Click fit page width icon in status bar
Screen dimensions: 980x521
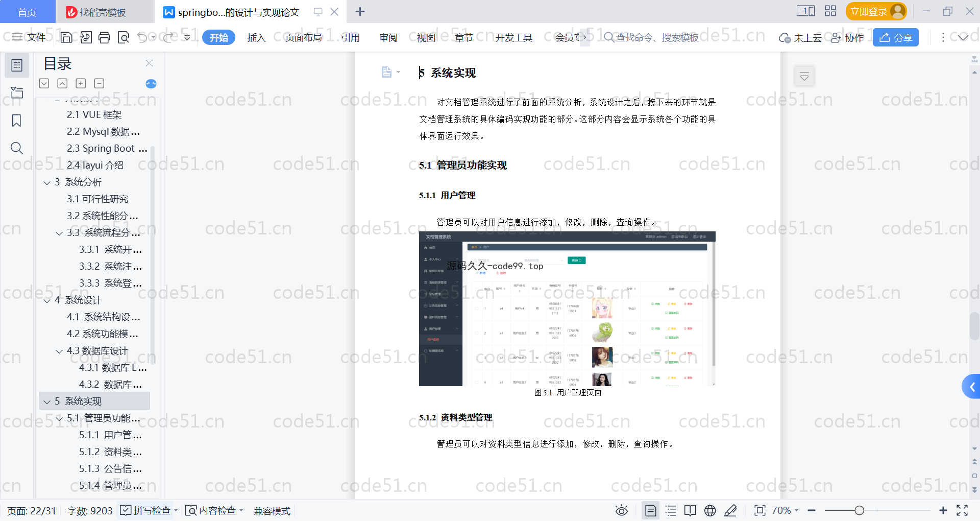tap(760, 510)
